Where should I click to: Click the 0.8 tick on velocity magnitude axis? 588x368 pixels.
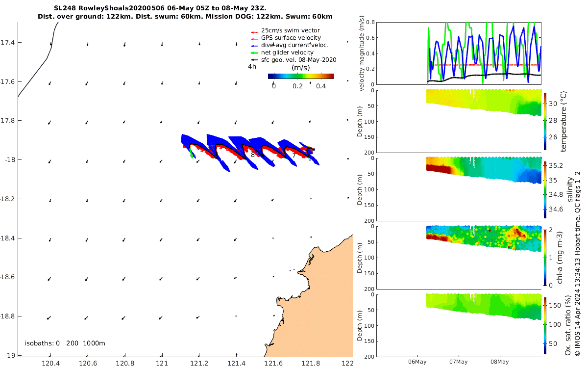click(371, 23)
